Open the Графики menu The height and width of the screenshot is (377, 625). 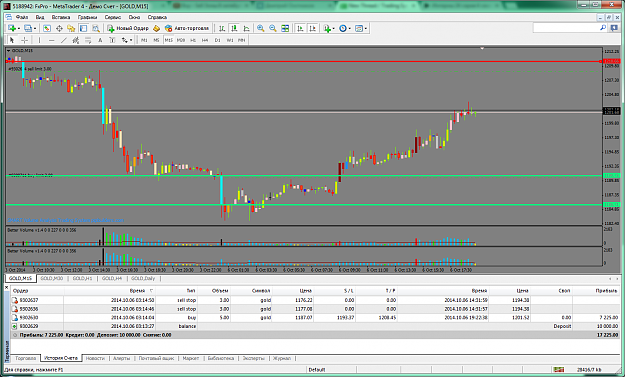click(x=87, y=17)
